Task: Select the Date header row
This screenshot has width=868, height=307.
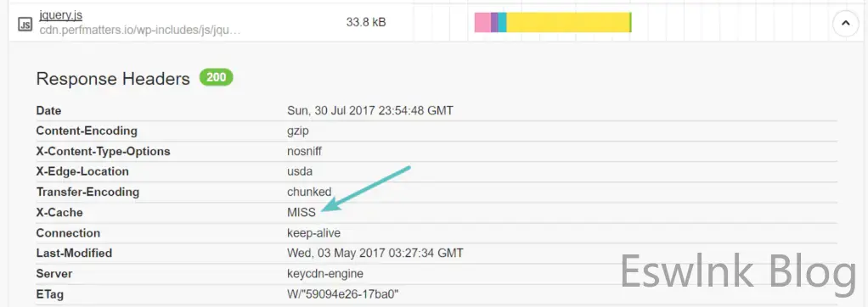Action: [x=437, y=110]
